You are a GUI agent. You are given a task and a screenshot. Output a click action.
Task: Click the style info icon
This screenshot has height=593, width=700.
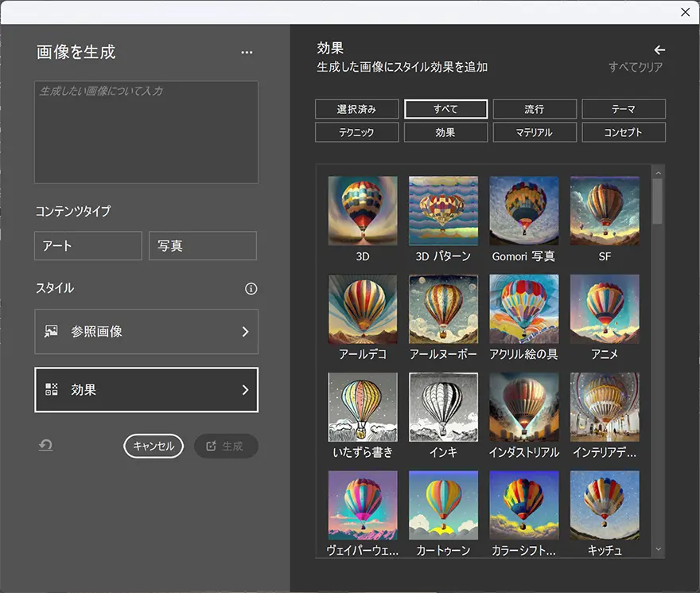pos(251,289)
